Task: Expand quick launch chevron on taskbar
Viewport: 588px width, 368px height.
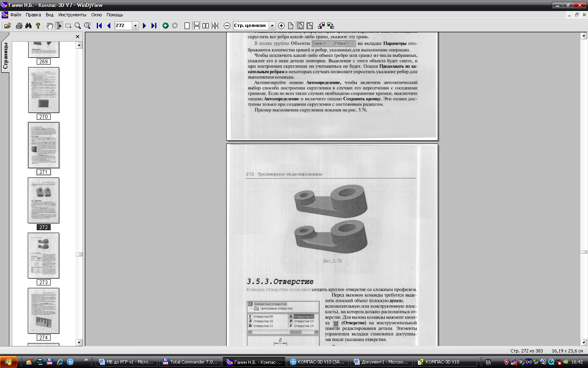Action: coord(86,360)
